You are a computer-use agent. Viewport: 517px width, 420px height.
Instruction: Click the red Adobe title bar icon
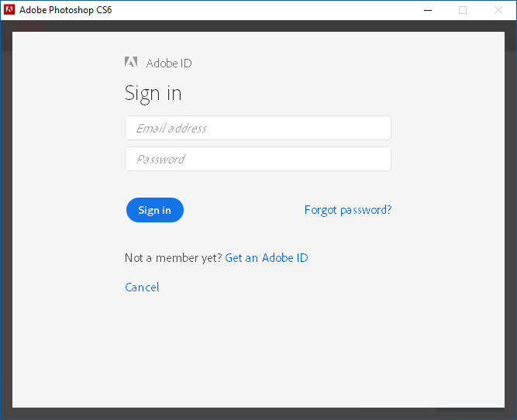point(9,10)
